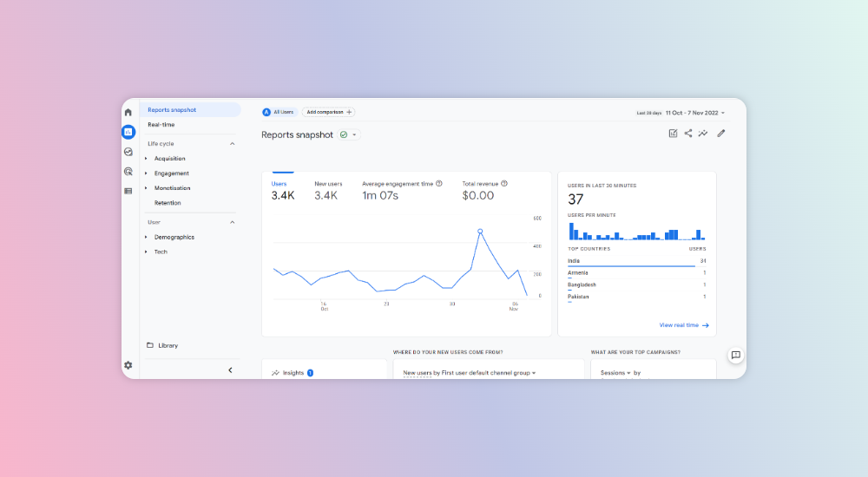
Task: Open the feedback chat icon
Action: coord(736,356)
